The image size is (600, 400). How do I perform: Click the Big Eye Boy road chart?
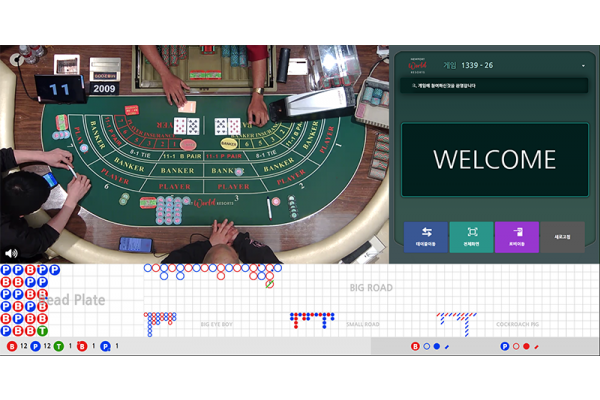coord(215,323)
